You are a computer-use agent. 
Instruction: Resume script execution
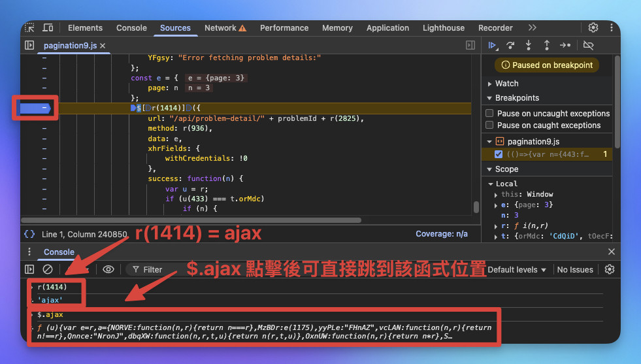(x=493, y=45)
